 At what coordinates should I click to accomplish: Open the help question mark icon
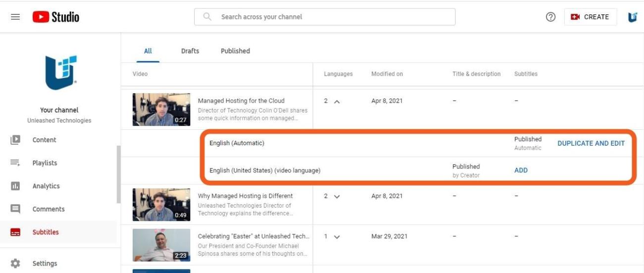pos(550,17)
